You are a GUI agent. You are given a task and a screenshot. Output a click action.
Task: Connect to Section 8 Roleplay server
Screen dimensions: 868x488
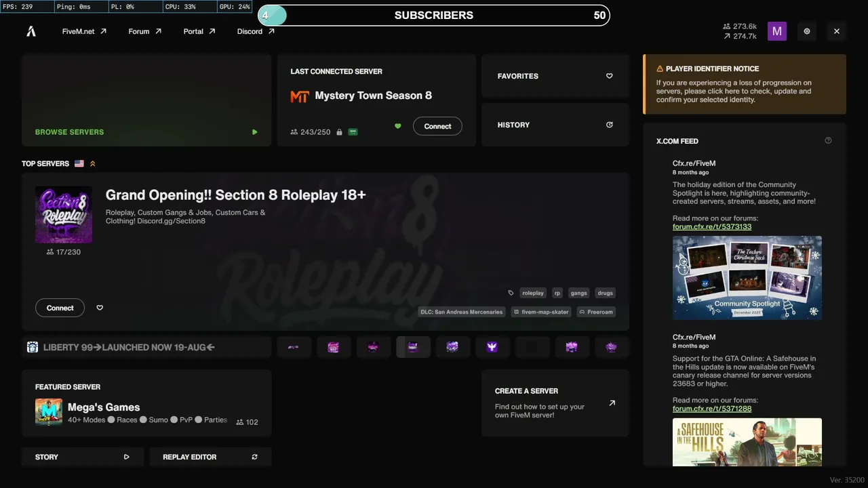60,308
